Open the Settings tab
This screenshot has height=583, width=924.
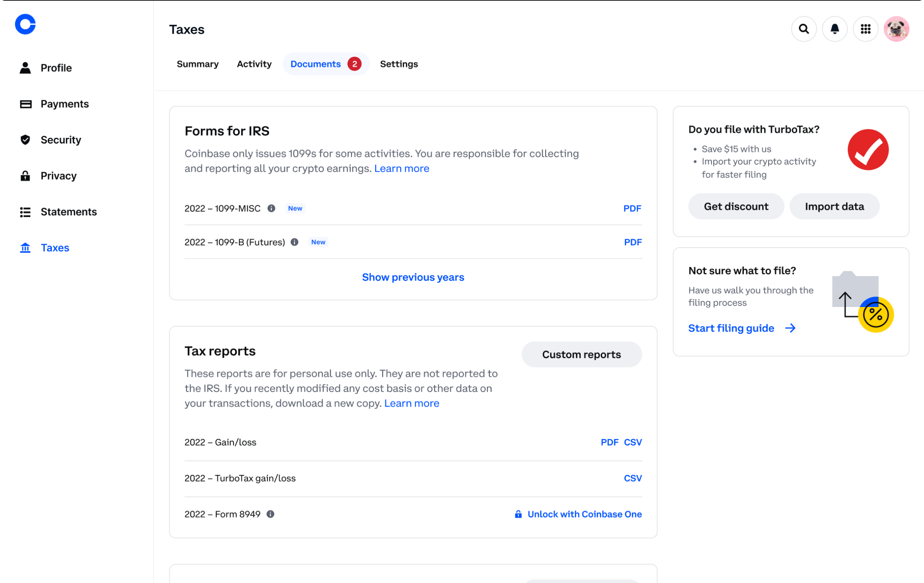click(x=399, y=64)
